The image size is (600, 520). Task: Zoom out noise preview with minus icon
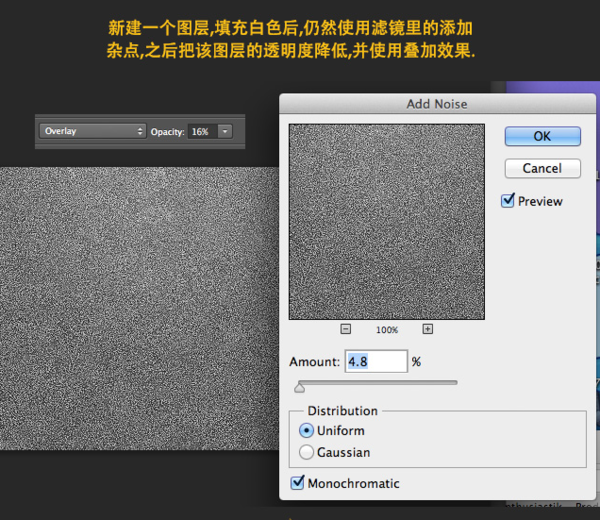click(346, 329)
